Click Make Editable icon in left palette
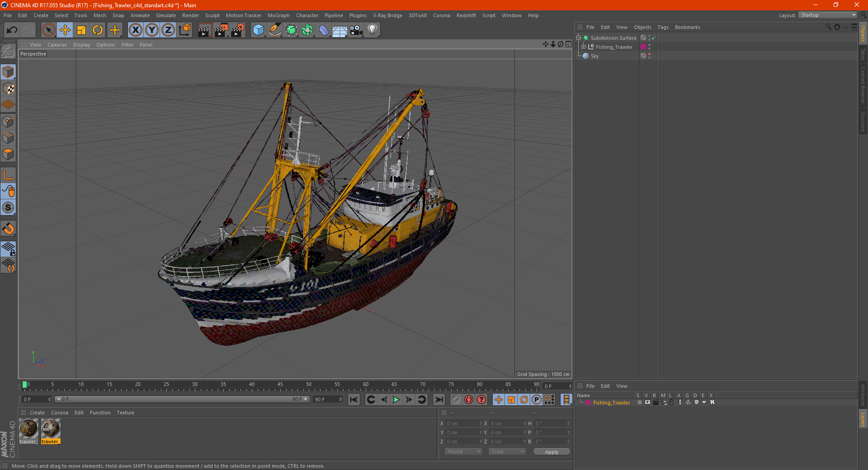The width and height of the screenshot is (868, 470). pos(8,52)
